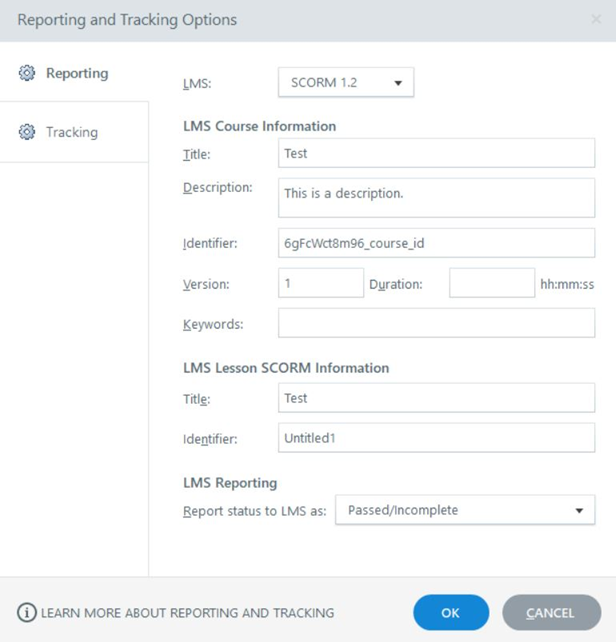Confirm settings with the OK button
The image size is (616, 642).
pyautogui.click(x=451, y=613)
